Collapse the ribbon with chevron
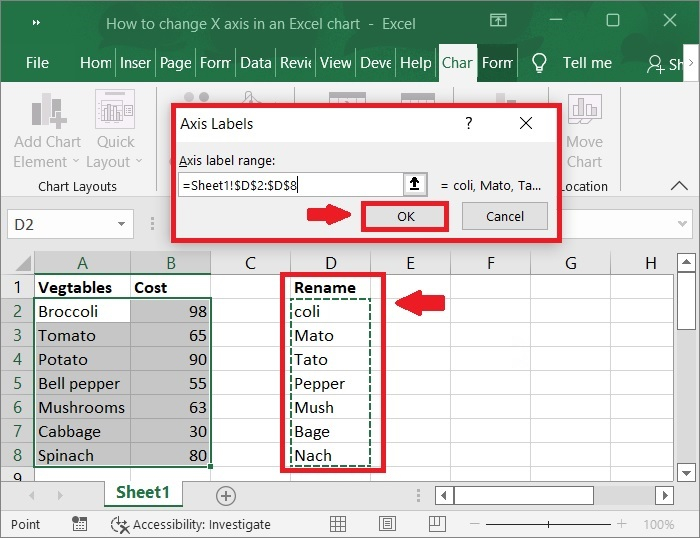700x538 pixels. pos(679,185)
